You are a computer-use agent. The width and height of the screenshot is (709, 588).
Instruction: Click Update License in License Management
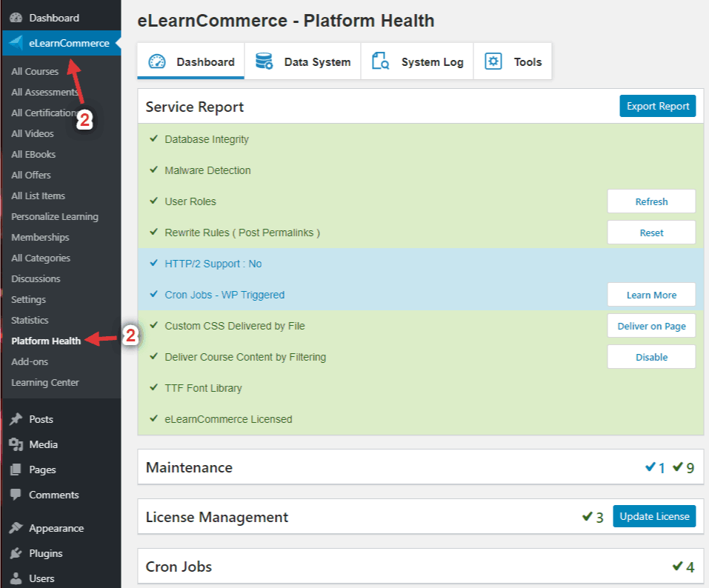(654, 516)
